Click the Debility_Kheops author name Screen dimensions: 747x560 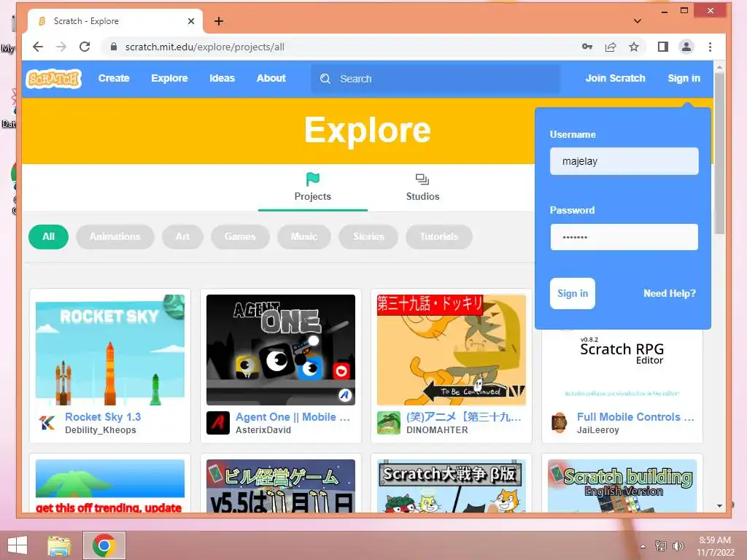click(x=101, y=430)
